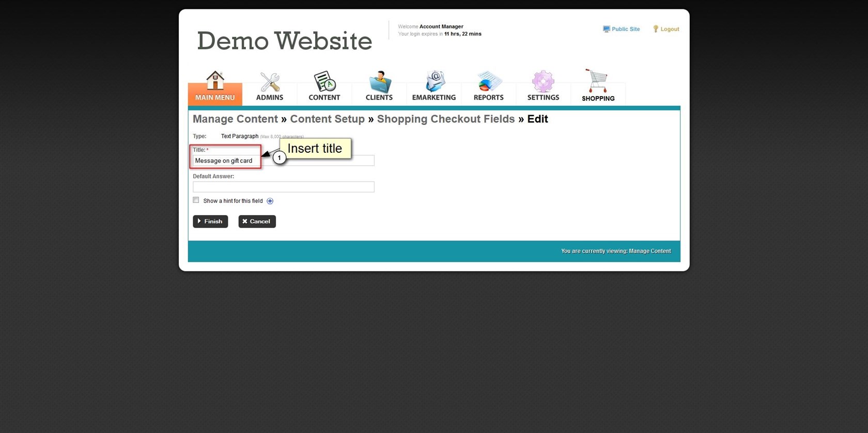Go to the Content section icon
The width and height of the screenshot is (868, 433).
(x=324, y=82)
